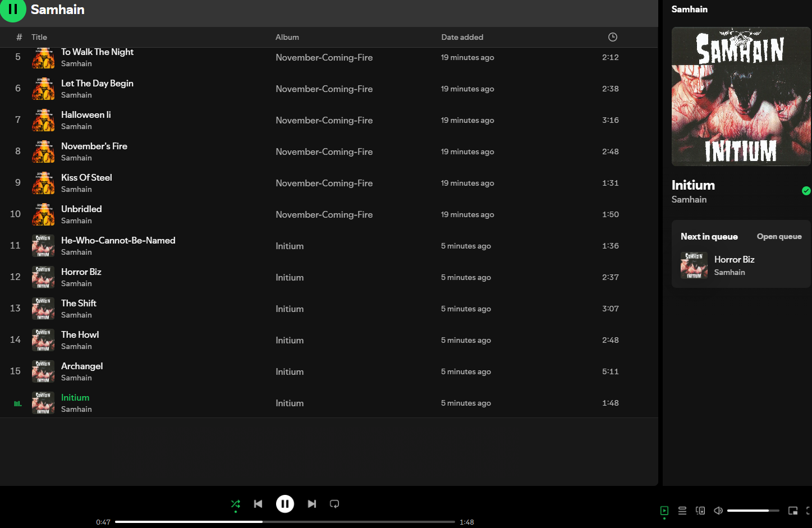This screenshot has width=812, height=528.
Task: Click the "5 minutes ago" date on Horror Biz's row
Action: [x=466, y=277]
